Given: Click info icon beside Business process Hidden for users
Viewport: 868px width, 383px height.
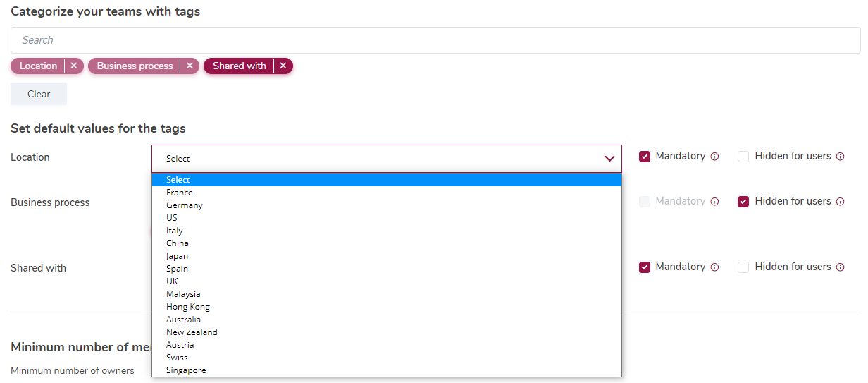Looking at the screenshot, I should tap(840, 202).
